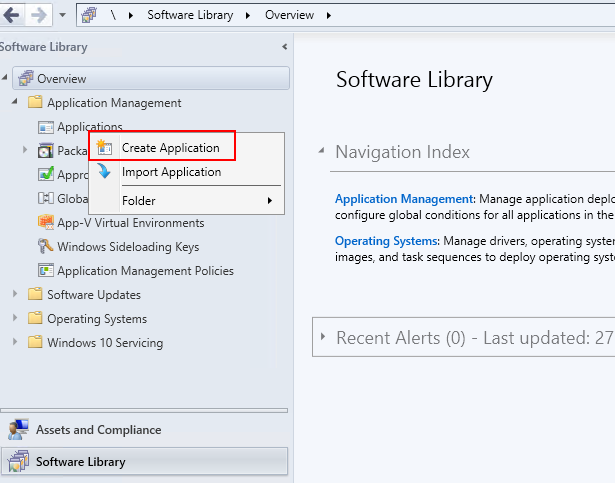The width and height of the screenshot is (615, 483).
Task: Expand the Recent Alerts panel arrow
Action: pyautogui.click(x=323, y=337)
